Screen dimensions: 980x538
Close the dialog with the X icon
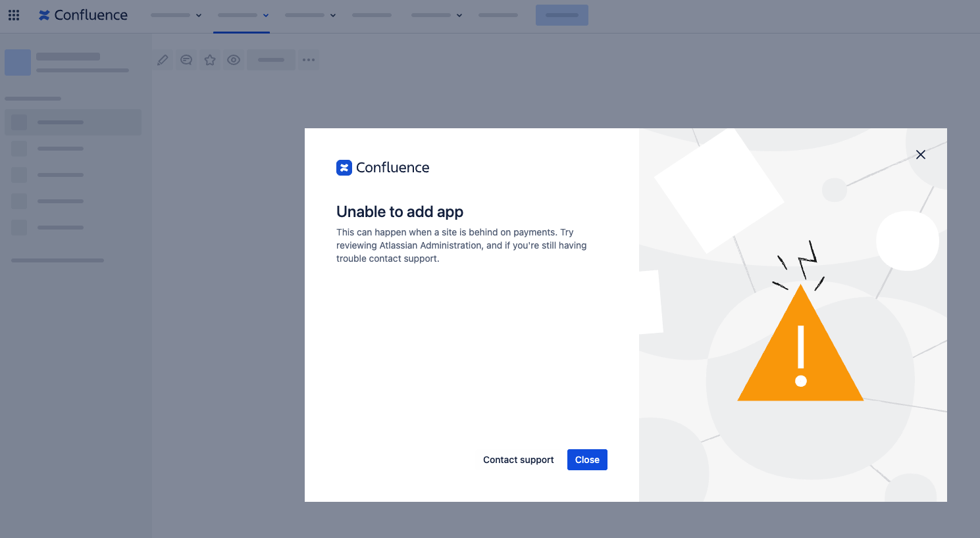pos(921,155)
